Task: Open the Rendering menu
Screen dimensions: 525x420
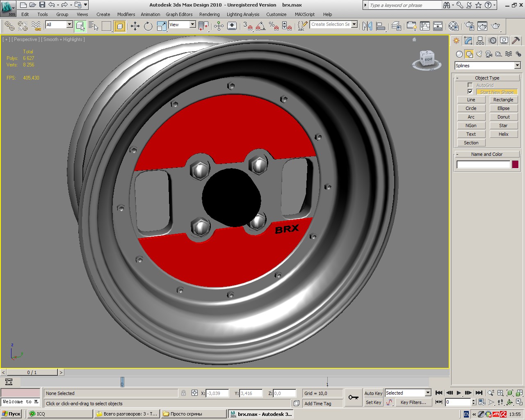Action: coord(209,14)
